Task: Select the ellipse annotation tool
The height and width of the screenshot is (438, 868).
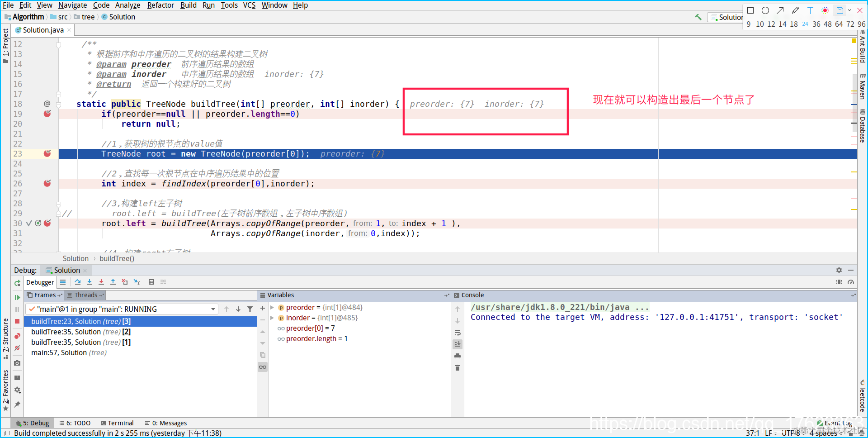Action: pyautogui.click(x=765, y=10)
